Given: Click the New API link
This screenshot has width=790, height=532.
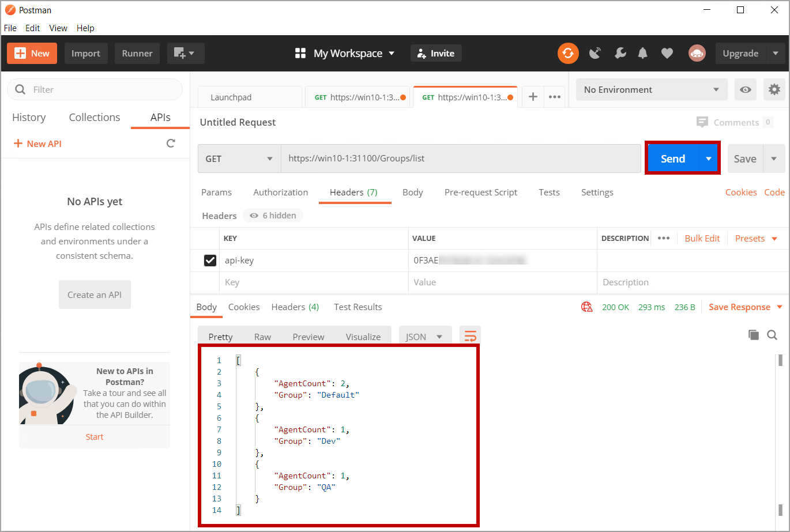Looking at the screenshot, I should [37, 144].
